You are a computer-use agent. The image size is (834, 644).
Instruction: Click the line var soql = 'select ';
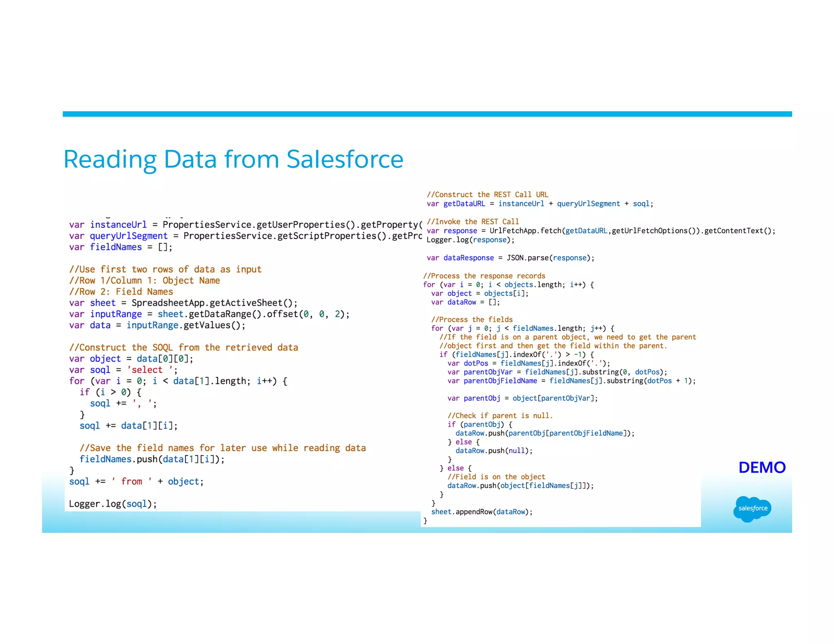(x=123, y=370)
